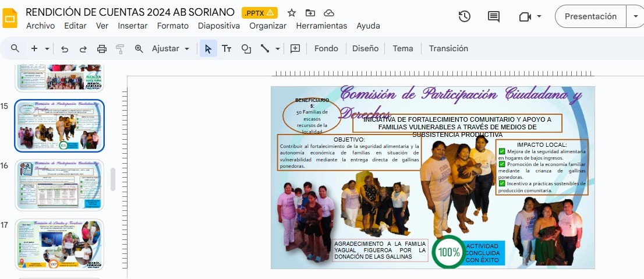
Task: Click the Undo arrow icon
Action: coord(65,49)
